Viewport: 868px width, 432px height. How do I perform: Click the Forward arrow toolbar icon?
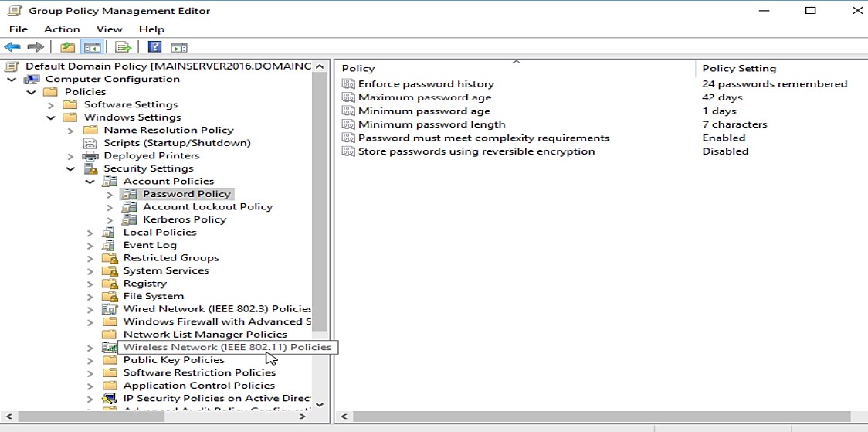(x=35, y=47)
